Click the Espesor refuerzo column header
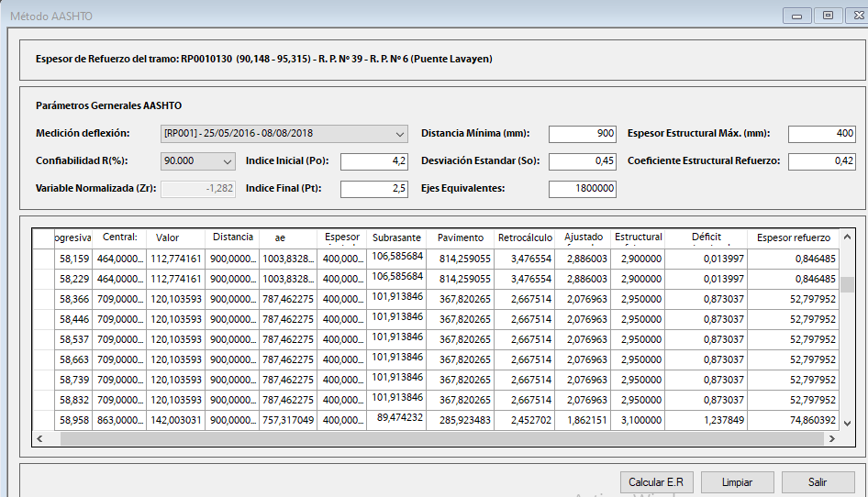 pyautogui.click(x=793, y=238)
